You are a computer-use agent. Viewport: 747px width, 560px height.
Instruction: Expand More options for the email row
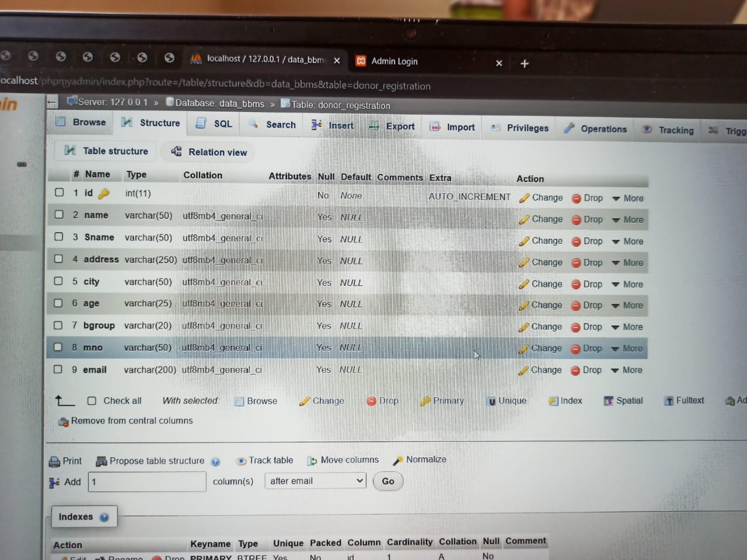click(626, 370)
